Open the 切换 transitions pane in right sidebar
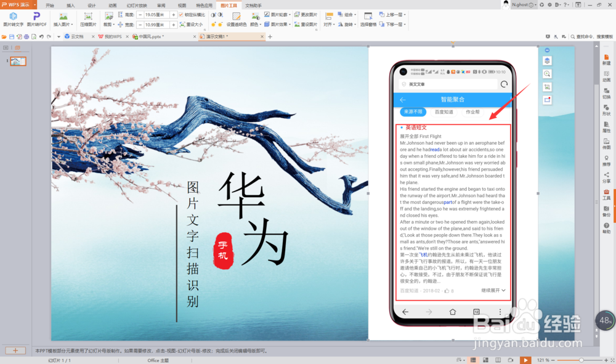Viewport: 616px width, 364px height. point(606,94)
